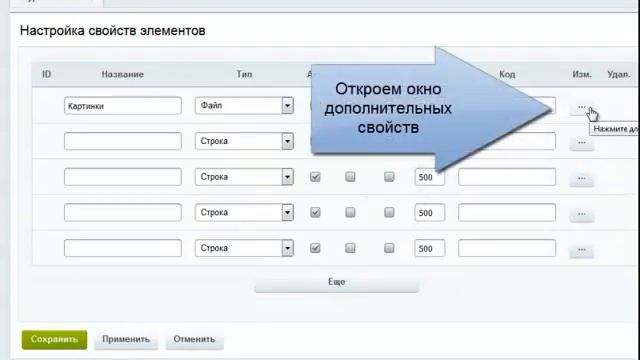Tick the middle checkbox in the fifth row

(350, 248)
